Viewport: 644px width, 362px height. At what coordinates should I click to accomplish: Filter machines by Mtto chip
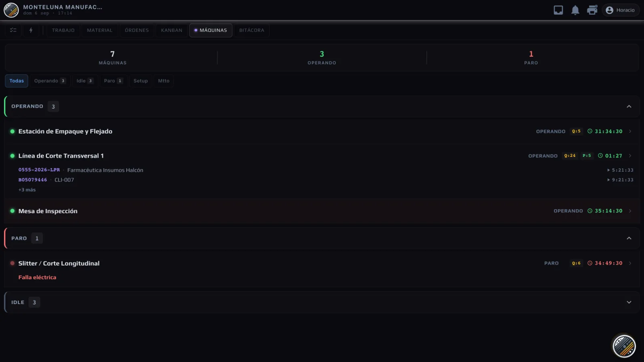click(164, 81)
